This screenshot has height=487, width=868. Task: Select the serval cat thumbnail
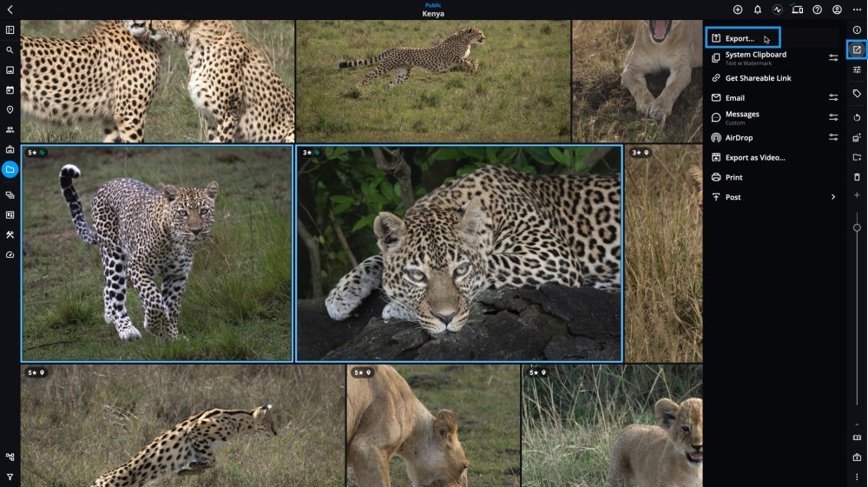[182, 425]
